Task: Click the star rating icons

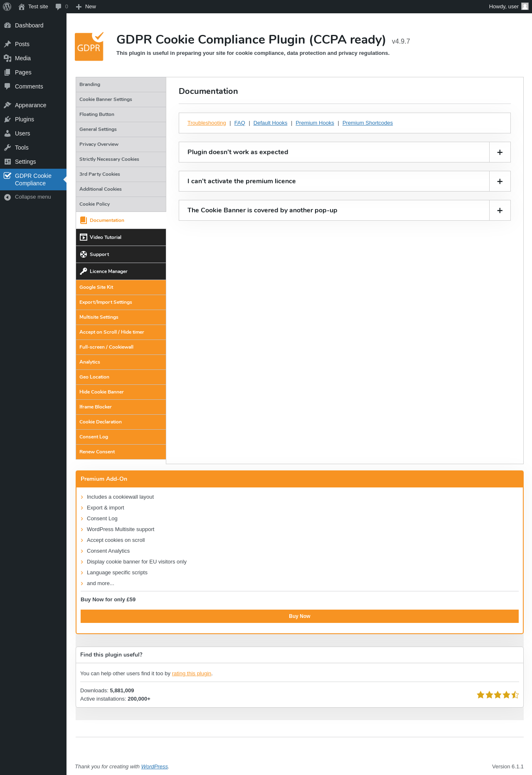Action: [498, 695]
